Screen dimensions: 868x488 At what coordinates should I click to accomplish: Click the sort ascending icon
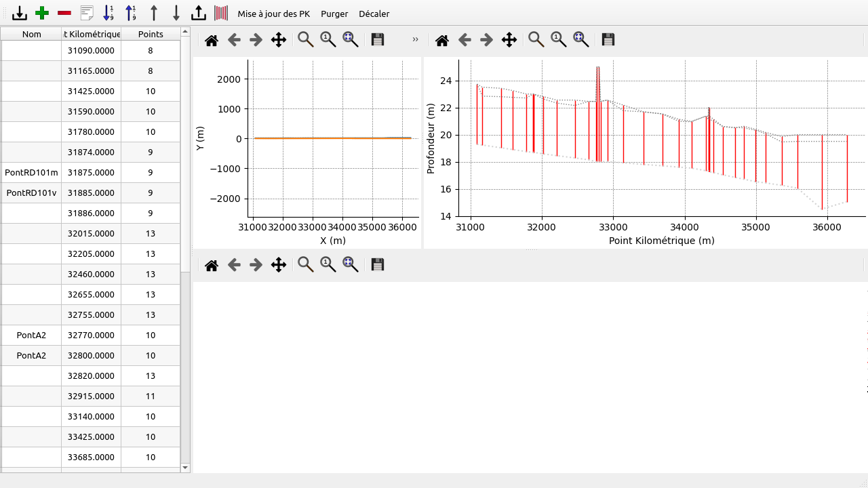point(108,13)
